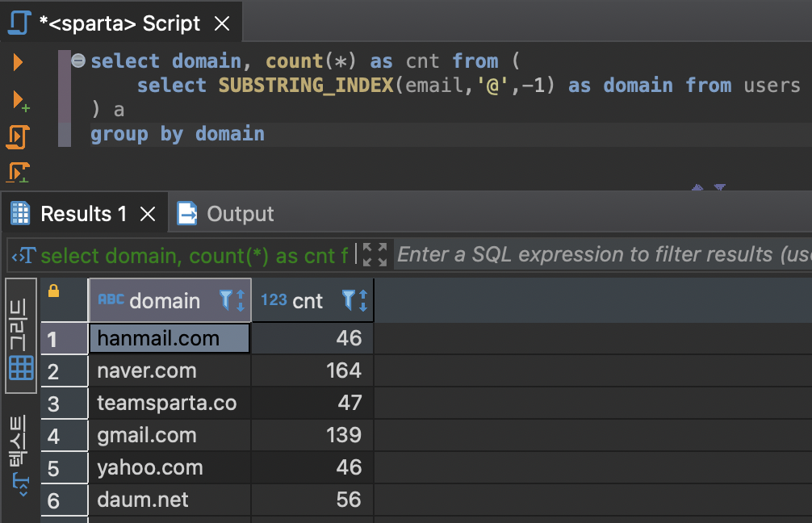Click the count 56 cell
812x523 pixels.
point(312,500)
